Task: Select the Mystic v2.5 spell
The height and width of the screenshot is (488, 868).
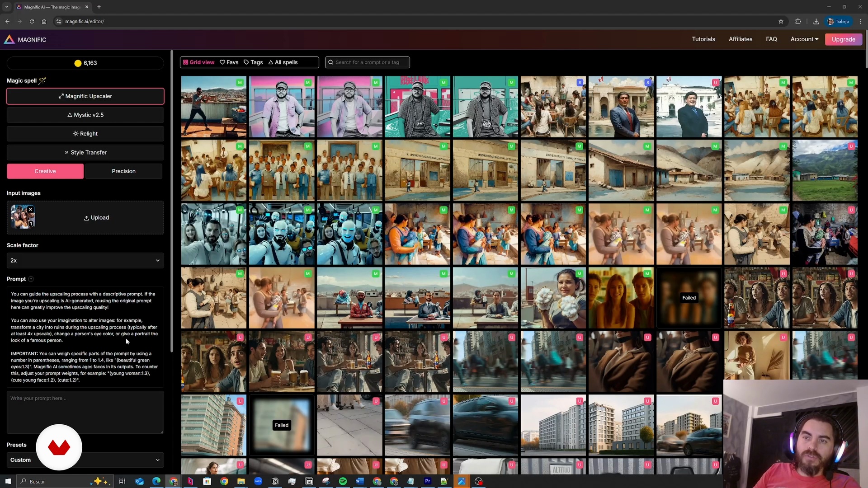Action: pyautogui.click(x=85, y=115)
